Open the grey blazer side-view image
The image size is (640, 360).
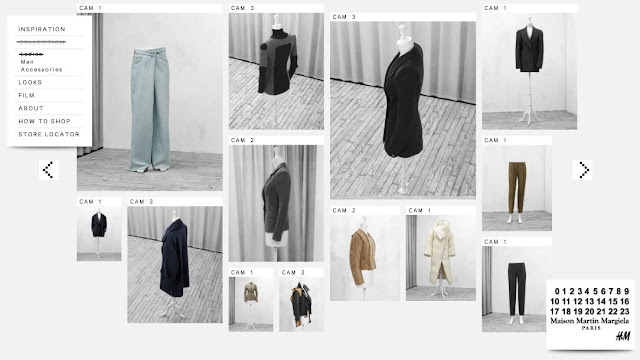tap(276, 203)
